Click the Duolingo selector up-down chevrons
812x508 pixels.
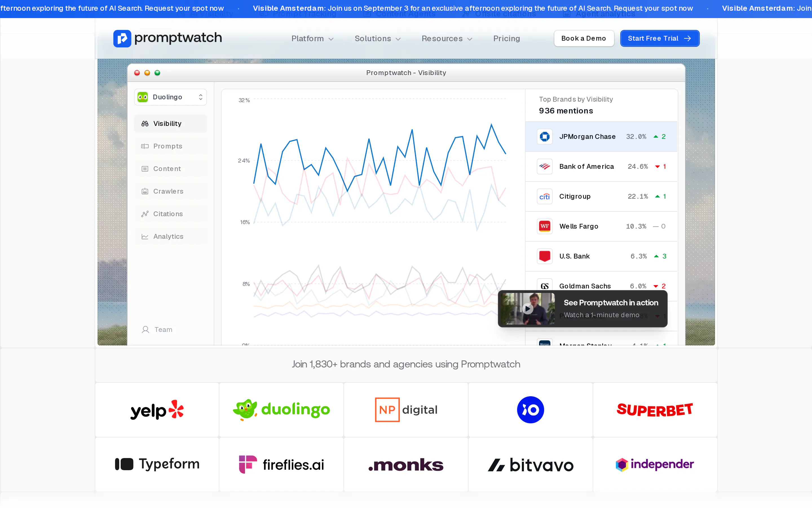(201, 97)
